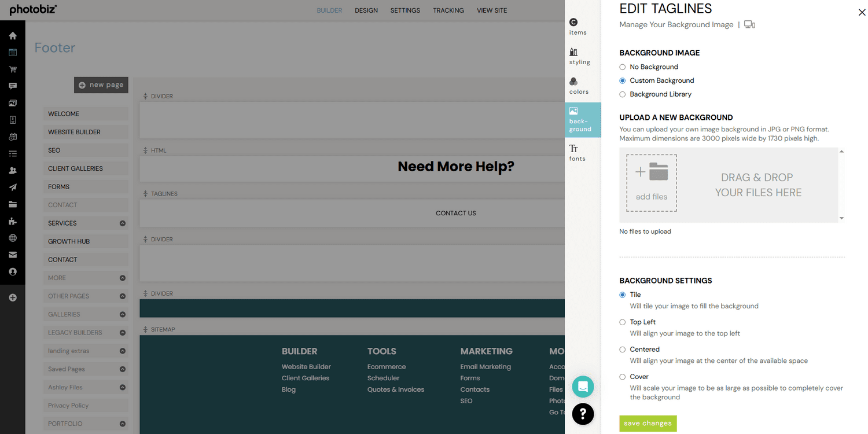Open the paper plane marketing icon
The image size is (868, 434).
point(13,187)
